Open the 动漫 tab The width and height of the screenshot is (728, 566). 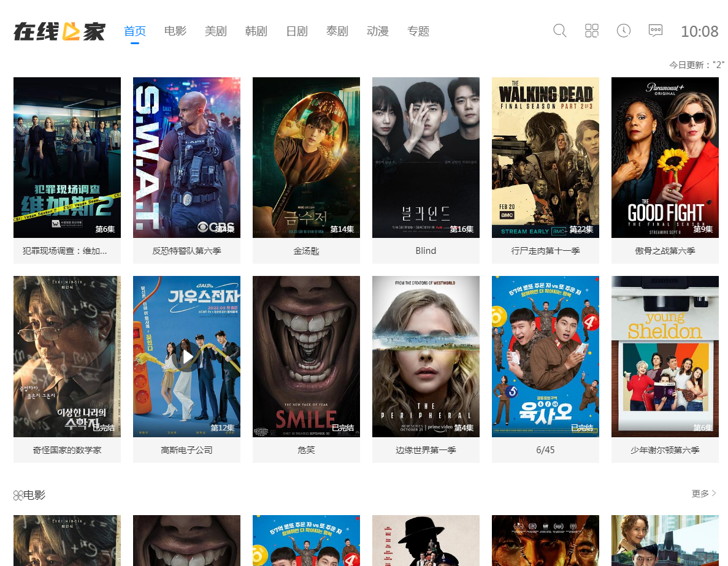click(378, 31)
